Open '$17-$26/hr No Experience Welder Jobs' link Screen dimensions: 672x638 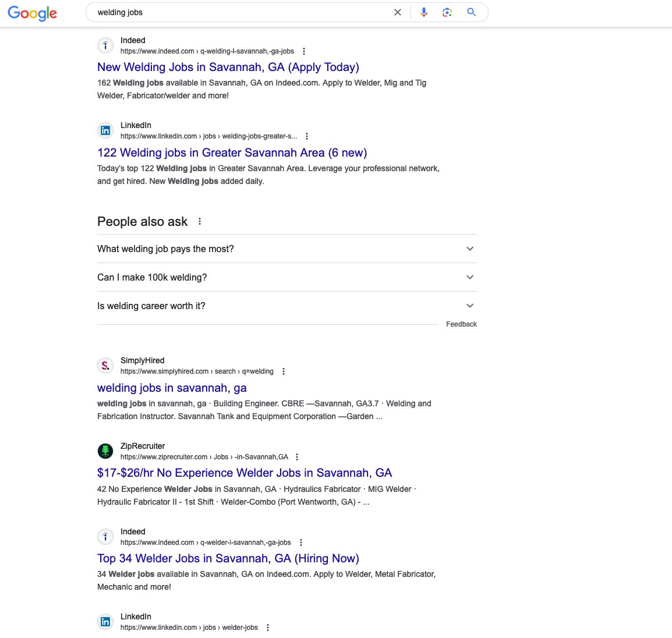(245, 473)
